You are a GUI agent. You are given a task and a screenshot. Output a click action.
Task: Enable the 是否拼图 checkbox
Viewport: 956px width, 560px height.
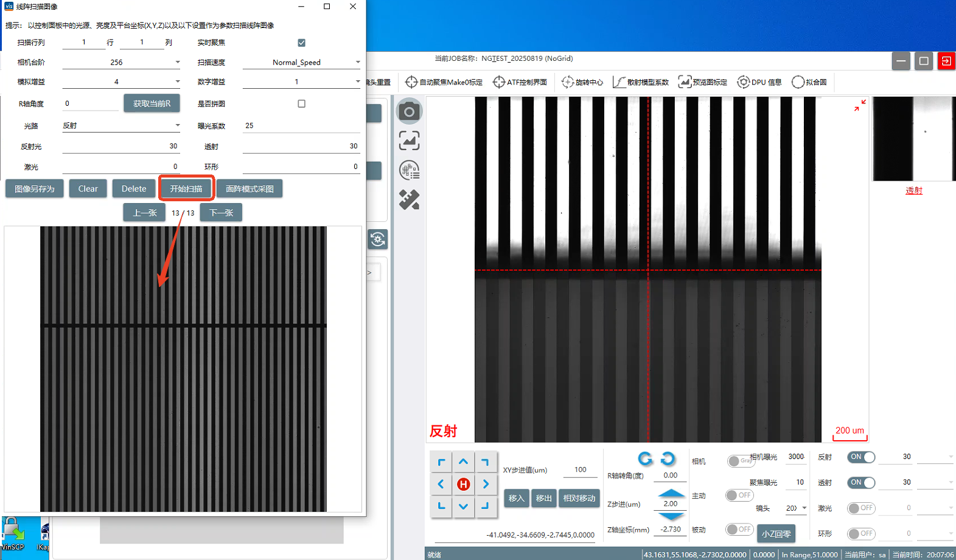click(301, 103)
